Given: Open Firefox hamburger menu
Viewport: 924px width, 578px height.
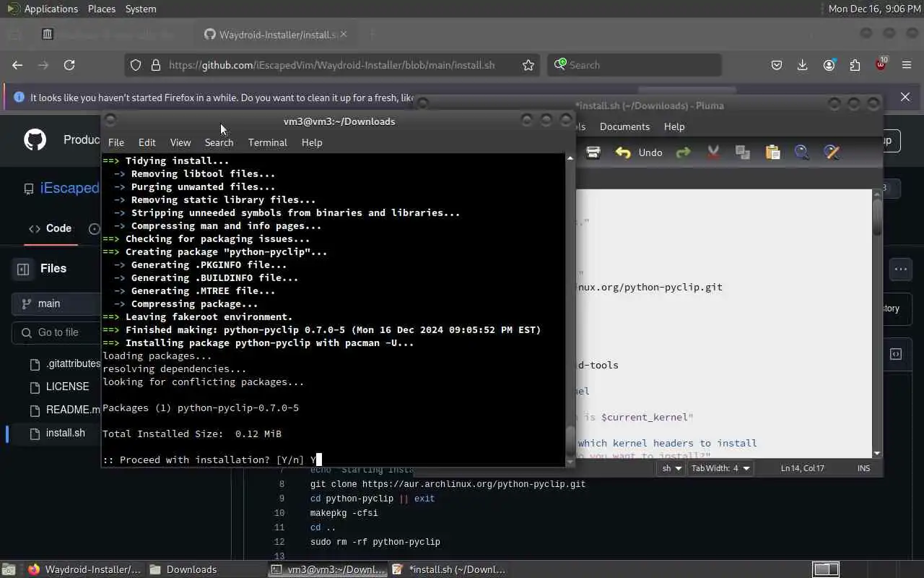Looking at the screenshot, I should click(x=907, y=65).
